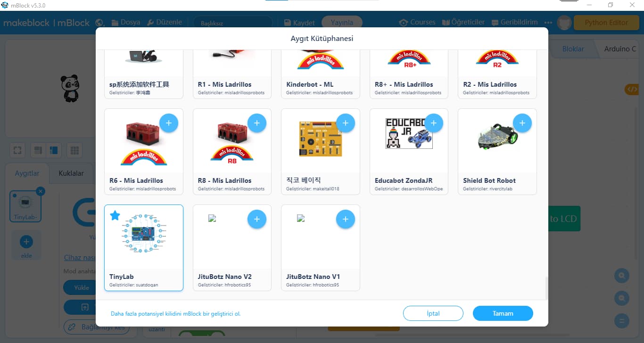Click the Yayınla button
The width and height of the screenshot is (644, 343).
342,23
